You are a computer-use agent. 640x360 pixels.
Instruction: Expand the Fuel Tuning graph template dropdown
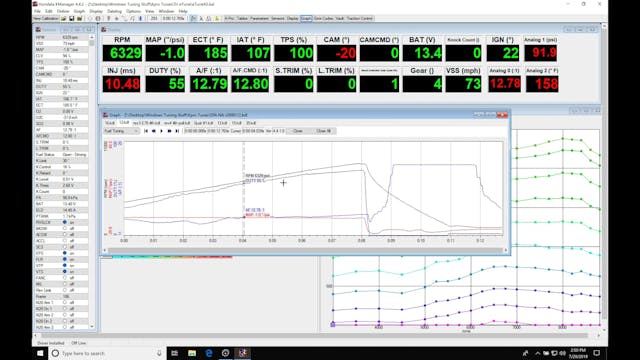point(122,131)
